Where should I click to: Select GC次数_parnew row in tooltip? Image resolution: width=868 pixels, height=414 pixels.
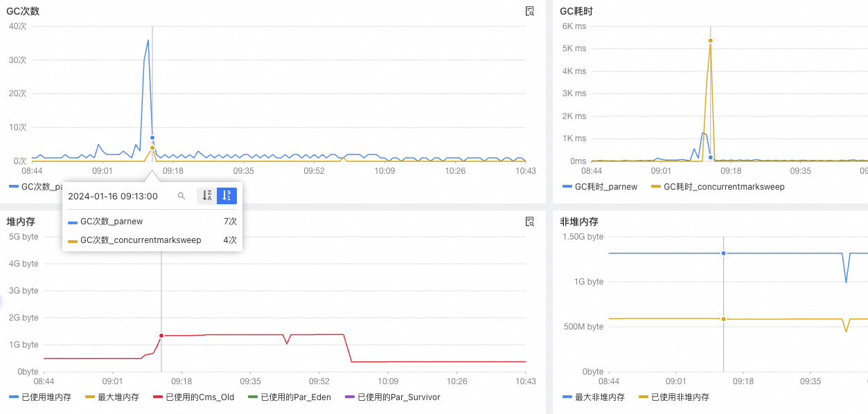pyautogui.click(x=152, y=222)
